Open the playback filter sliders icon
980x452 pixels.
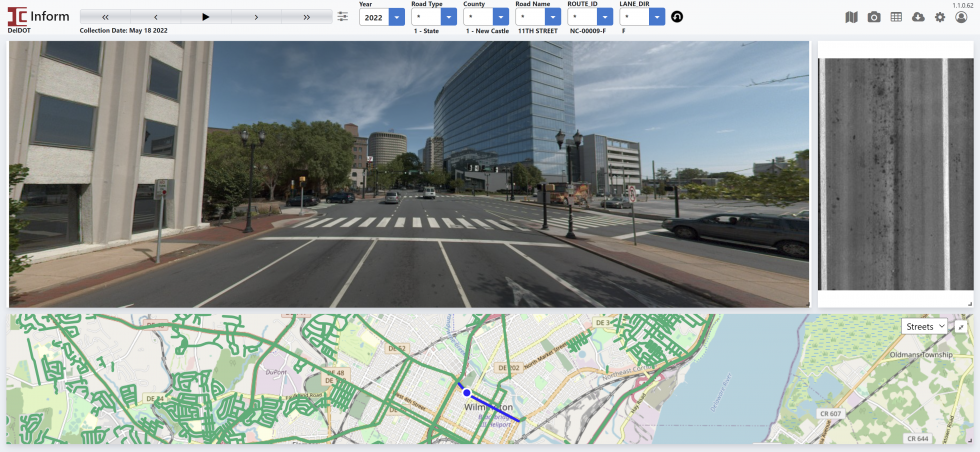tap(343, 17)
